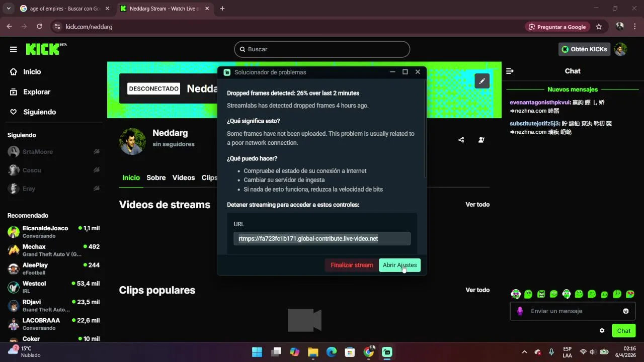Click the green Chat send button

[623, 330]
